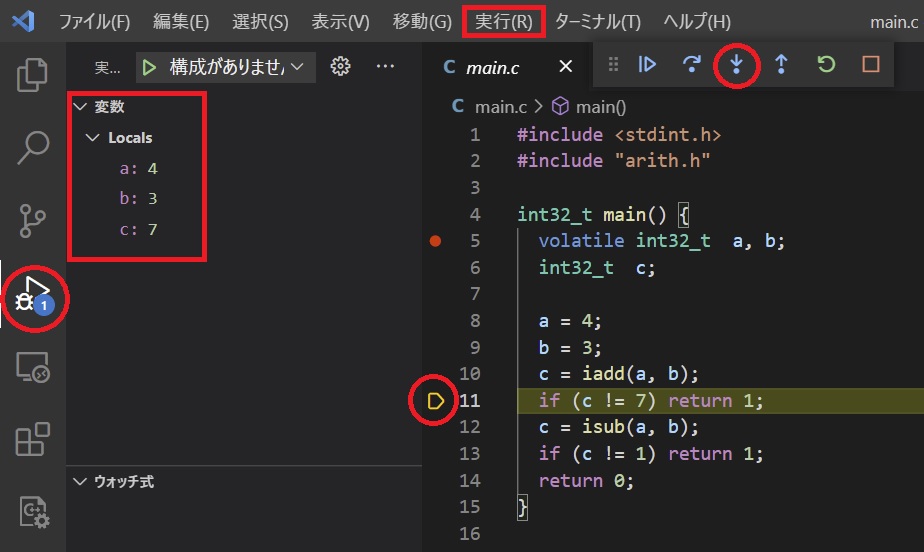Stop the debug session

pos(871,64)
